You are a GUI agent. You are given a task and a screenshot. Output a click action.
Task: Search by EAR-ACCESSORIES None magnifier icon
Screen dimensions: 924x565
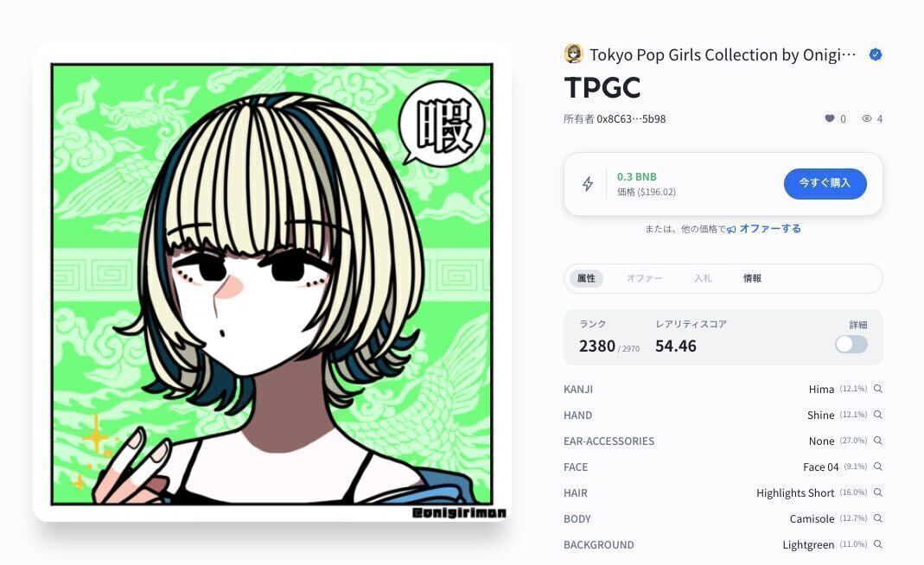[878, 441]
